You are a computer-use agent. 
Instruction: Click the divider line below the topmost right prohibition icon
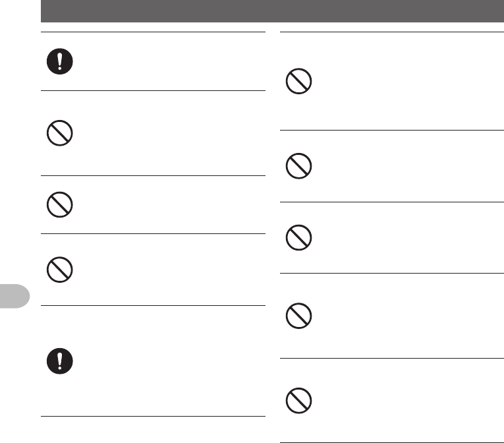coord(392,131)
